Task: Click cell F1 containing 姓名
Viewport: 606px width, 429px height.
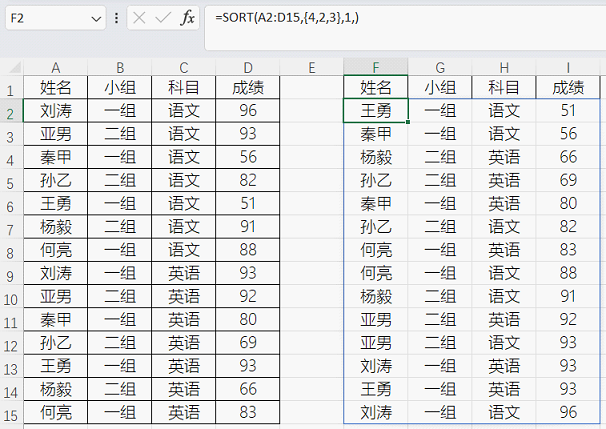Action: [x=376, y=87]
